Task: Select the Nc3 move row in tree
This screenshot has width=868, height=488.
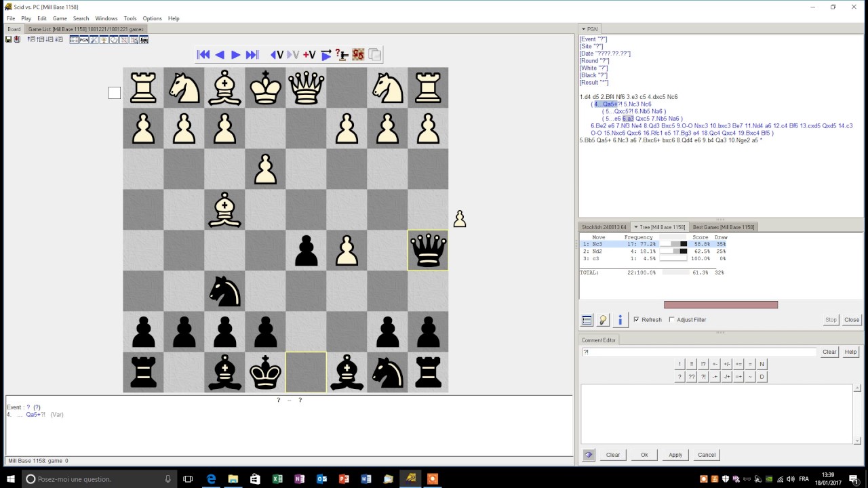Action: pyautogui.click(x=654, y=244)
